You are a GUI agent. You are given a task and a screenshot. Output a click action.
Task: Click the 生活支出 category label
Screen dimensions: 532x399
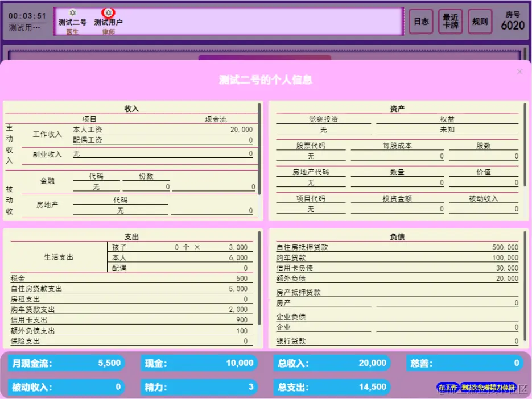[x=59, y=257]
